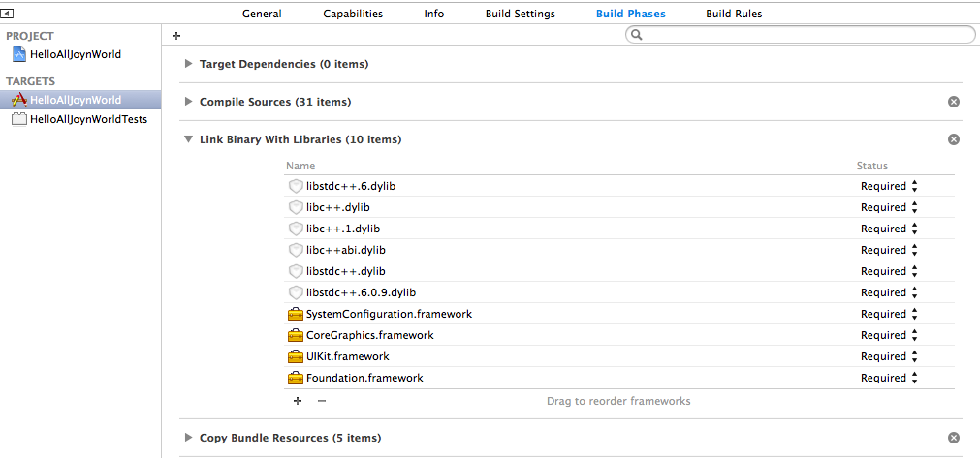Remove the selected library with minus button
Image resolution: width=980 pixels, height=458 pixels.
[x=322, y=400]
